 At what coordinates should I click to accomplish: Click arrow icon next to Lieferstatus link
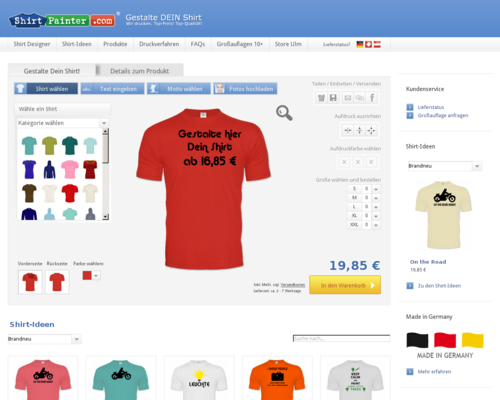tap(410, 107)
